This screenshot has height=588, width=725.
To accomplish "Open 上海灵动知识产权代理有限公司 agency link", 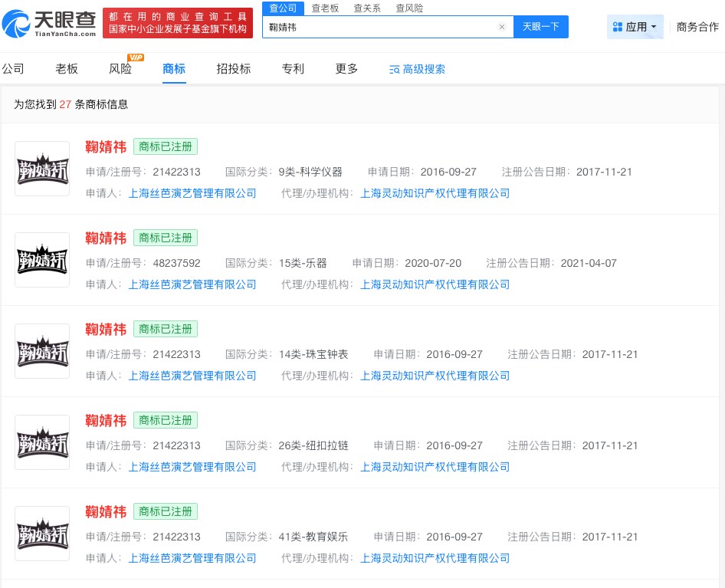I will click(435, 193).
